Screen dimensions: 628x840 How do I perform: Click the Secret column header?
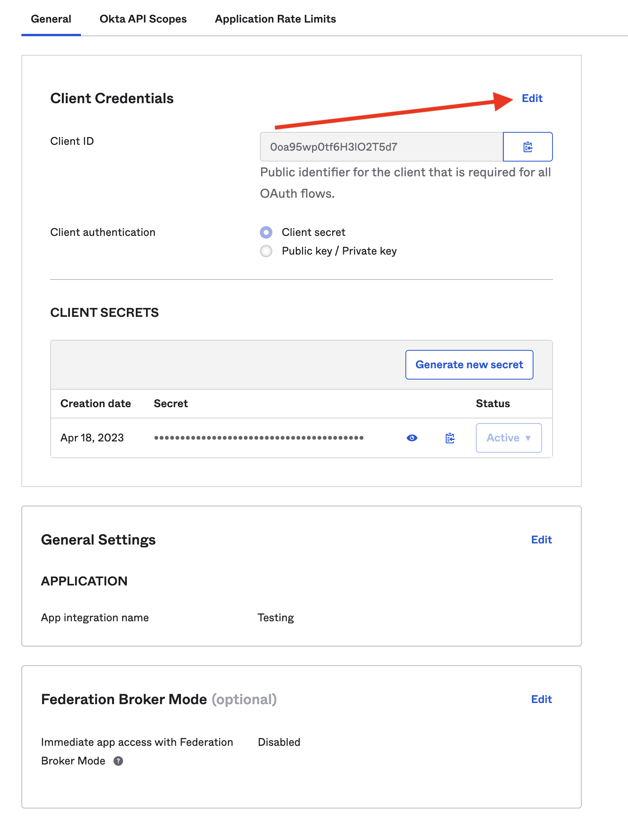coord(171,404)
